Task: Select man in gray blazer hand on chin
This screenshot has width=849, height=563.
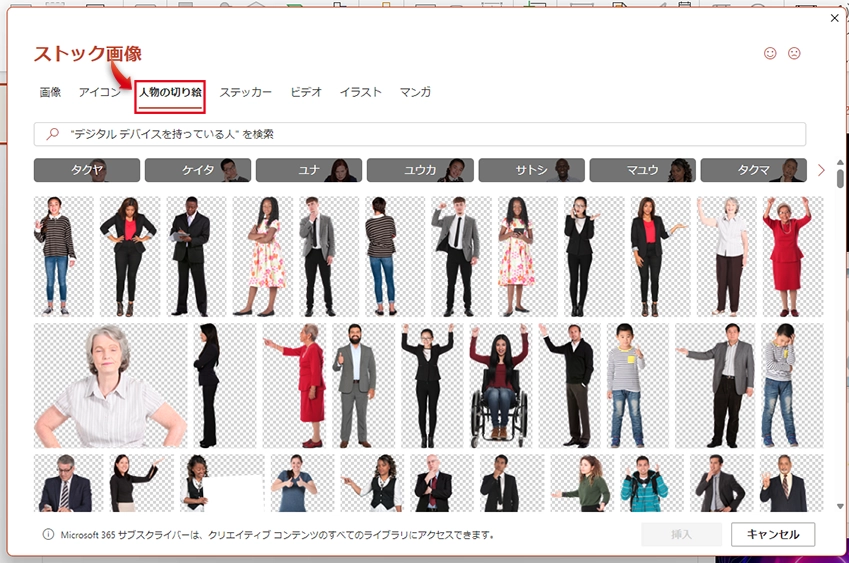Action: pyautogui.click(x=721, y=483)
